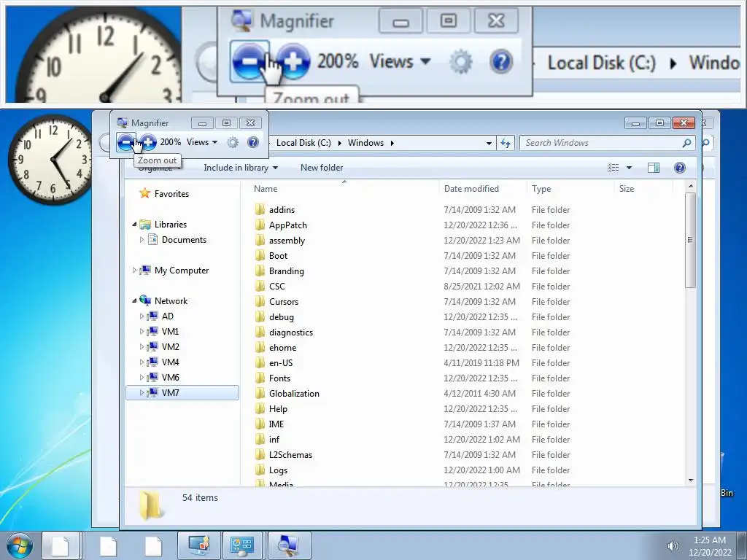Select the Fonts folder icon
This screenshot has width=747, height=560.
pyautogui.click(x=260, y=378)
